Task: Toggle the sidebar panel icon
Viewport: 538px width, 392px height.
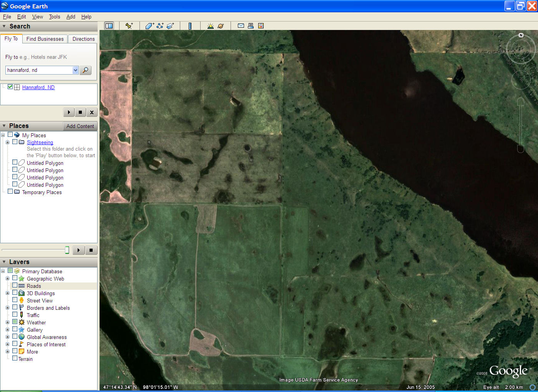Action: pyautogui.click(x=109, y=26)
